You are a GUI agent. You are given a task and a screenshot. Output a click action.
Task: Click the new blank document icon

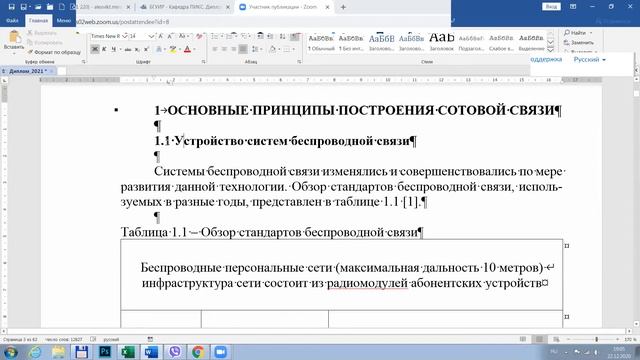62,7
